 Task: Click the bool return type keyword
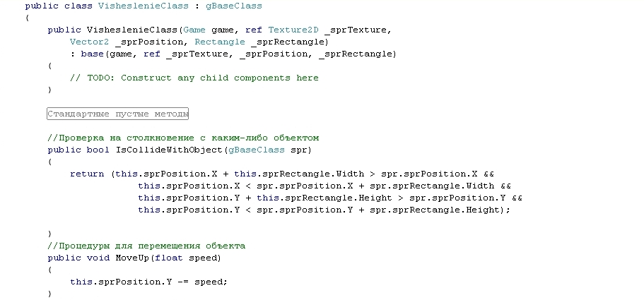98,150
